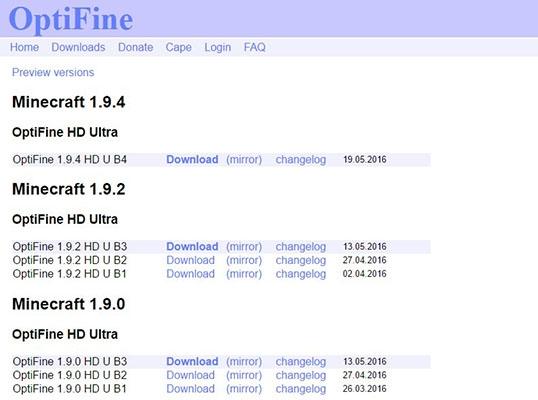
Task: Click the 'OptiFine 1.9.0 HD U B2' name
Action: pyautogui.click(x=70, y=375)
